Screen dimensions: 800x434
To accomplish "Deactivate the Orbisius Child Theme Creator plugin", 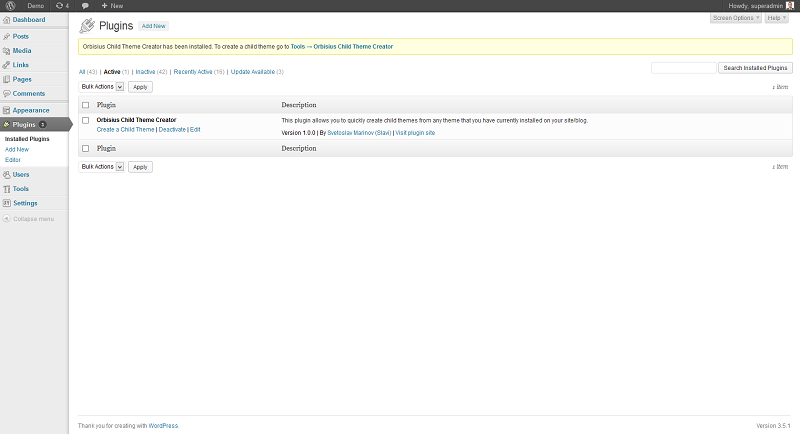I will pos(172,130).
